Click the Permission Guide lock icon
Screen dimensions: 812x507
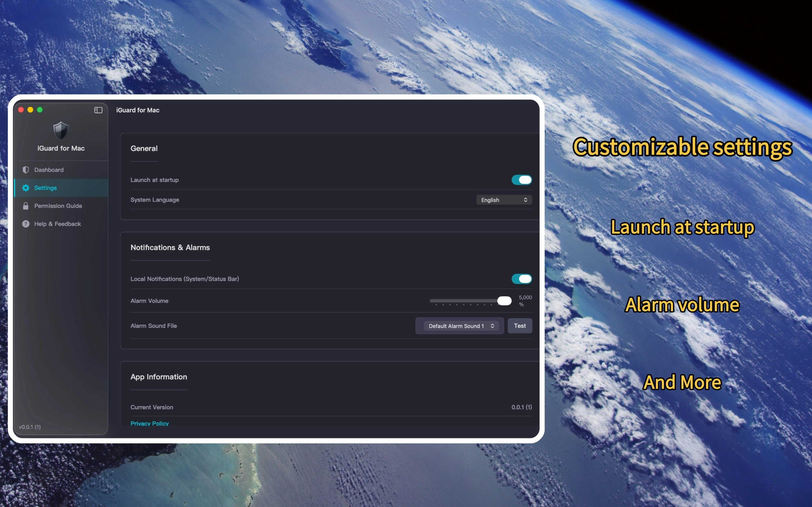coord(25,206)
